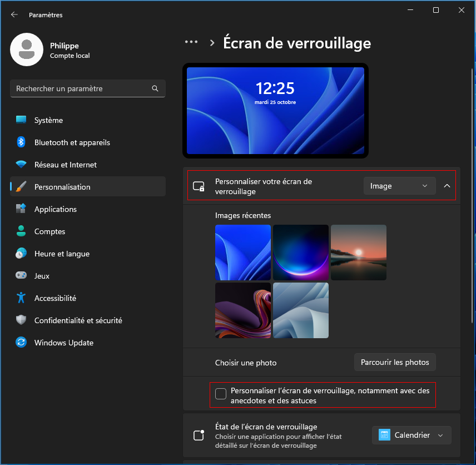Click the Jeux gamepad icon
Viewport: 476px width, 465px height.
(x=21, y=275)
